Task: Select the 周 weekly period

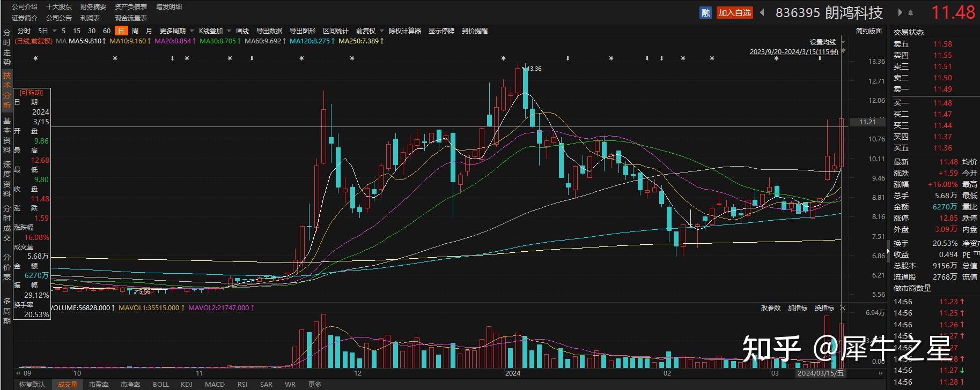Action: (135, 31)
